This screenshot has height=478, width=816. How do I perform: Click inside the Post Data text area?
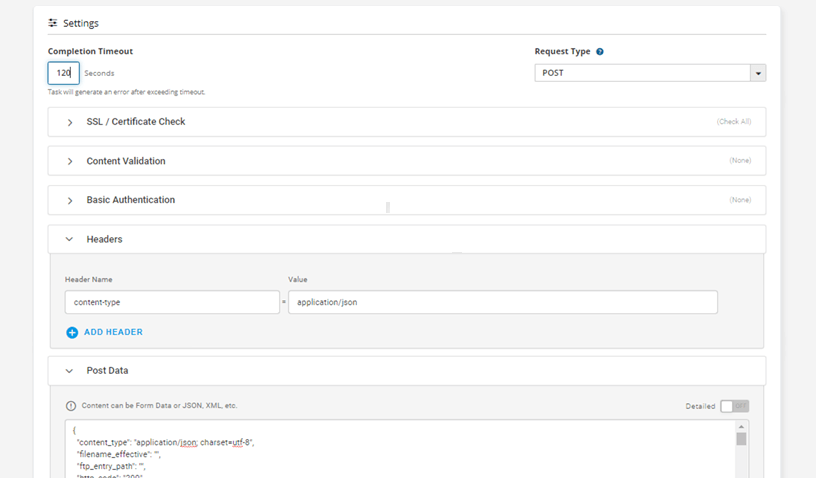pos(400,450)
